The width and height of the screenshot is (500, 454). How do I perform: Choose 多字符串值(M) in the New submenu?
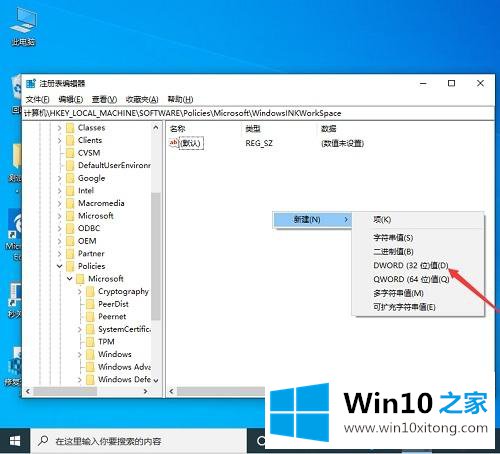[x=398, y=293]
